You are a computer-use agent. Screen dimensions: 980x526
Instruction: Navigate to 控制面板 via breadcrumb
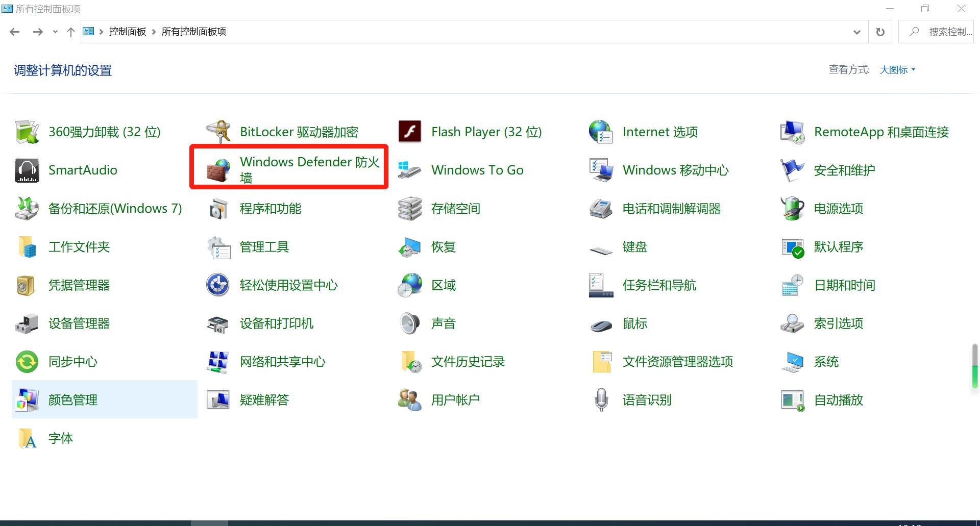tap(127, 31)
